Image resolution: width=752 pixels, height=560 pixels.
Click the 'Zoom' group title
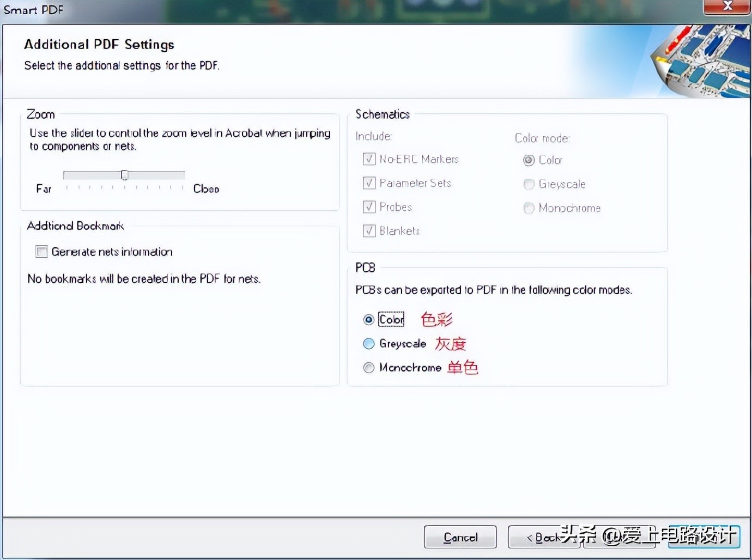pyautogui.click(x=41, y=114)
